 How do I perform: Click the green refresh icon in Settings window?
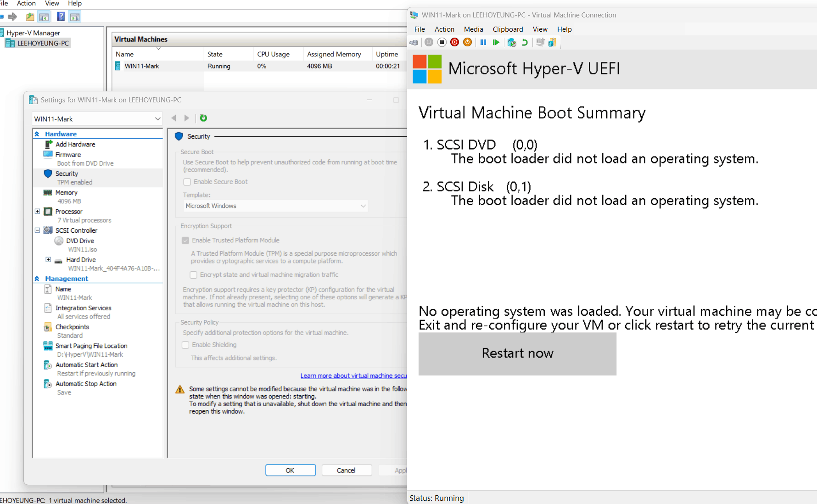point(203,118)
